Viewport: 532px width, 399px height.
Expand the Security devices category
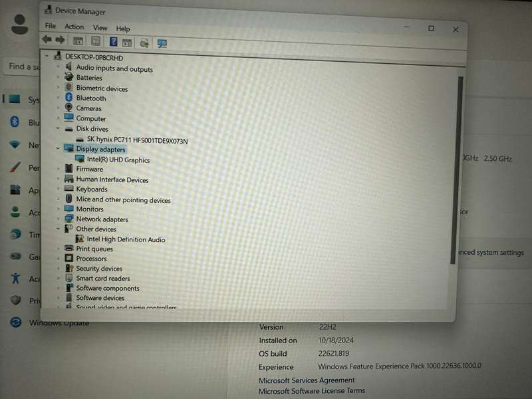point(59,268)
